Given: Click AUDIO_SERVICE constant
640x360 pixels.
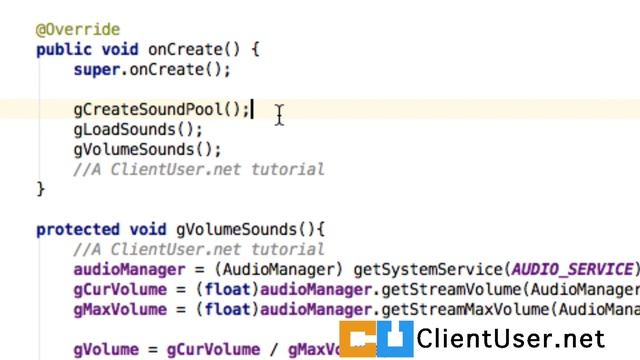Looking at the screenshot, I should point(572,269).
